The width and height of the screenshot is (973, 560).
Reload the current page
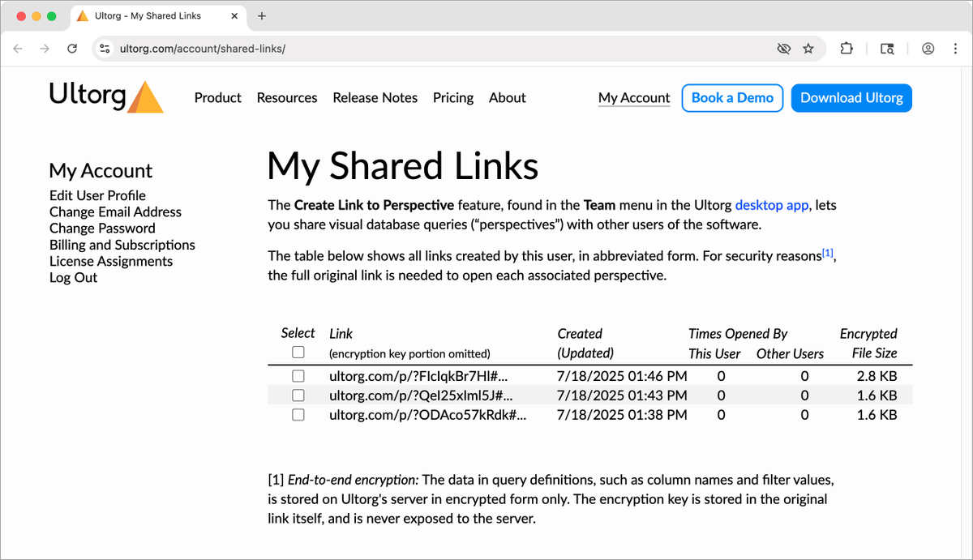(x=72, y=49)
